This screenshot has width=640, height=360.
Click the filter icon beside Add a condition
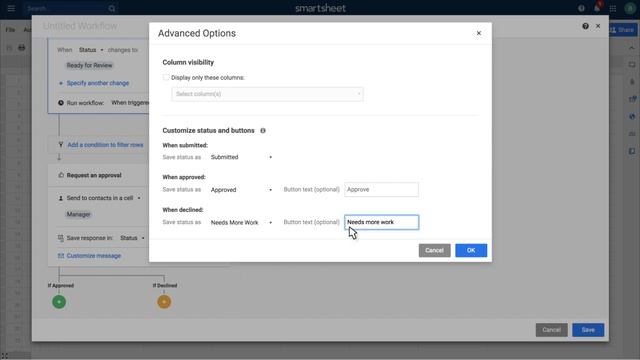(61, 144)
